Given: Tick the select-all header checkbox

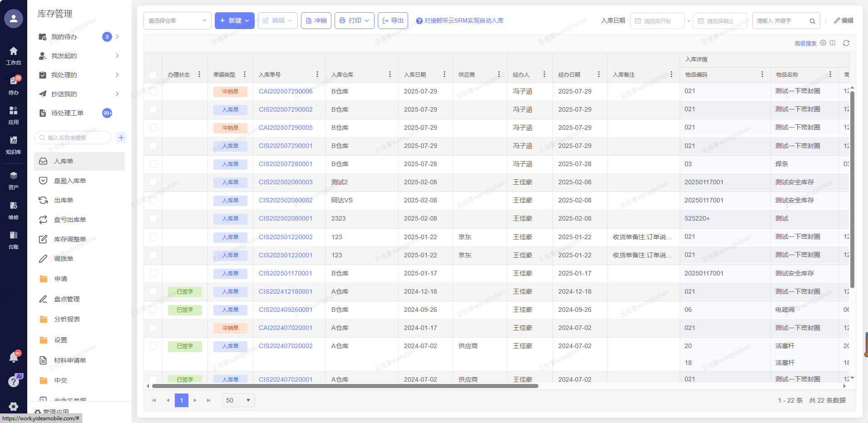Looking at the screenshot, I should tap(153, 75).
